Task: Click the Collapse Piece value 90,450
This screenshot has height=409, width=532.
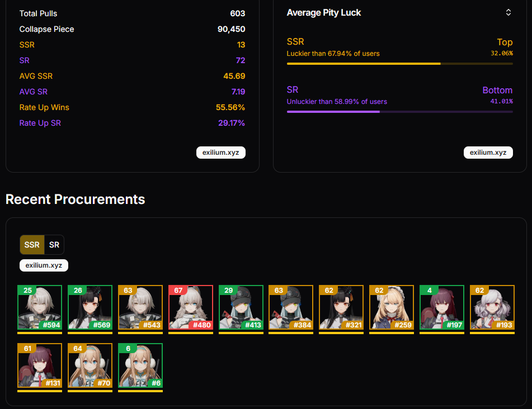Action: [232, 29]
